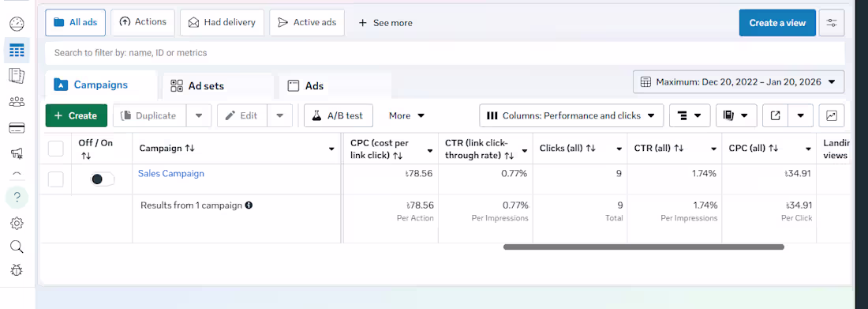868x309 pixels.
Task: Open the Advertising megaphone sidebar icon
Action: pos(17,154)
